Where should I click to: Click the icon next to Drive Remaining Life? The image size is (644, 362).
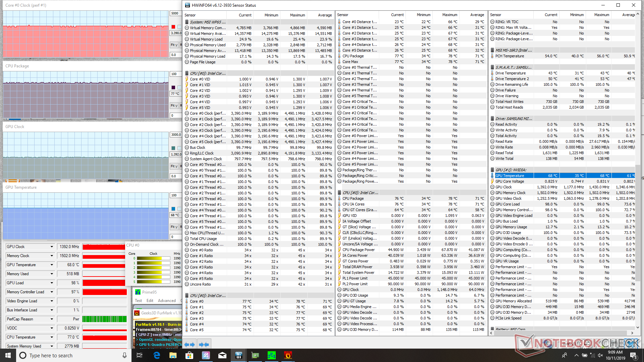point(492,84)
